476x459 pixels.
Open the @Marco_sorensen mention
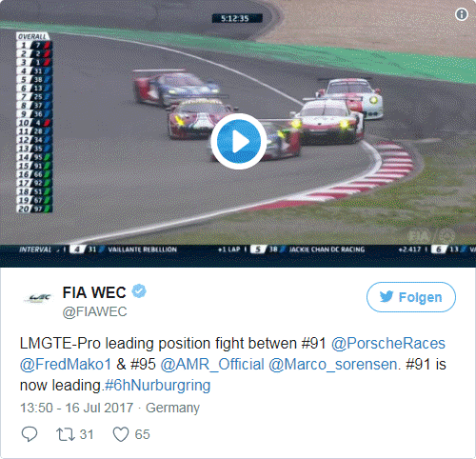333,364
